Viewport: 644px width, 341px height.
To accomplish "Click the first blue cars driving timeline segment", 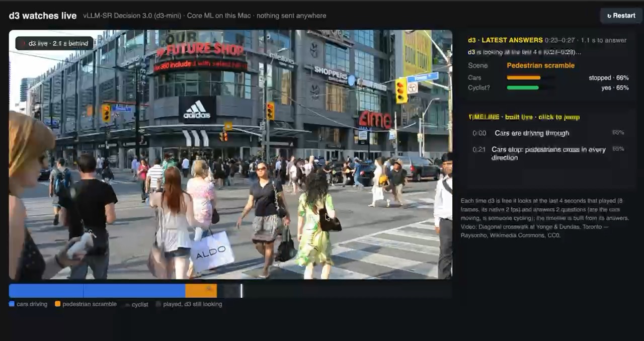I will [x=46, y=291].
